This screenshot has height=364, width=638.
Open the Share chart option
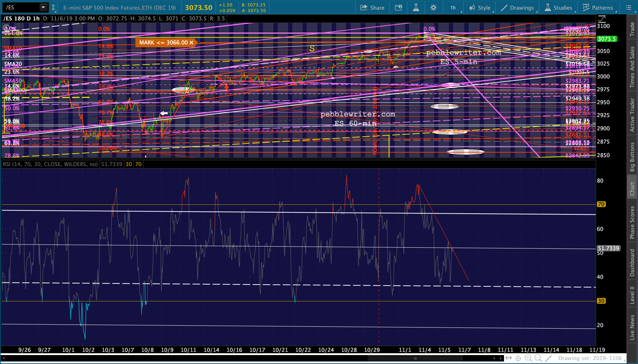tap(372, 8)
